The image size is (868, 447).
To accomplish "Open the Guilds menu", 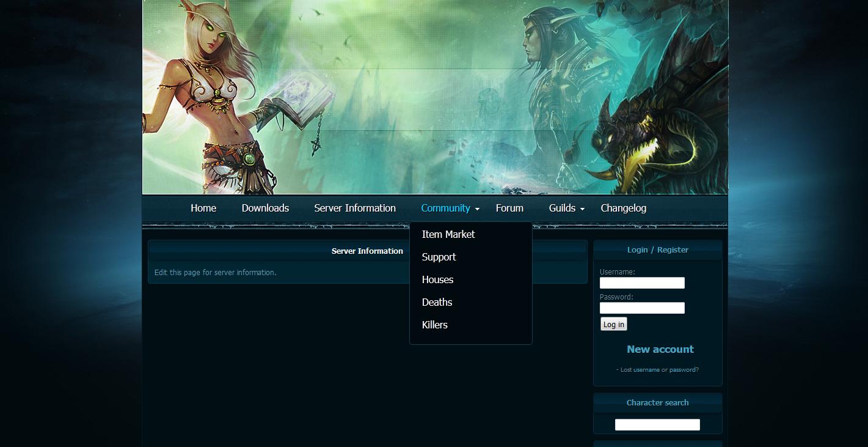I will (562, 208).
